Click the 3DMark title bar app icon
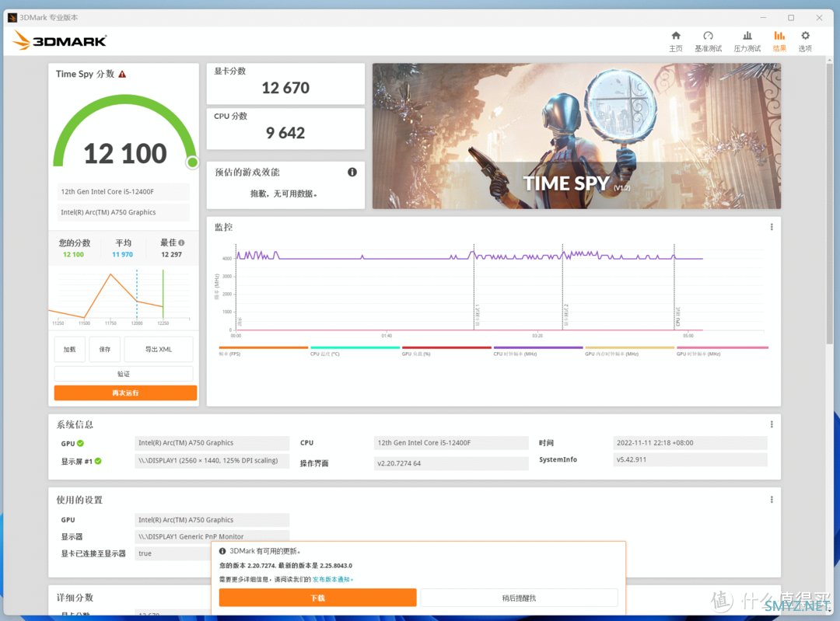The height and width of the screenshot is (621, 840). click(12, 18)
